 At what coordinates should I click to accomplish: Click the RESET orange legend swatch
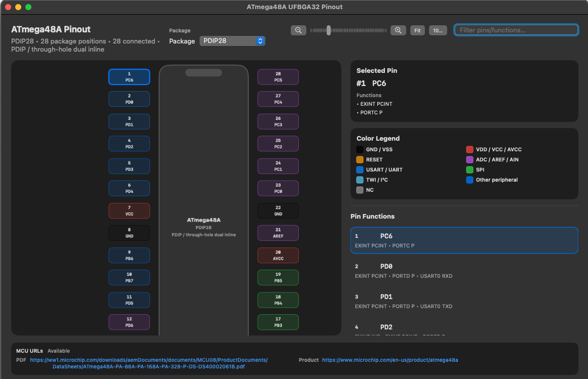tap(360, 159)
